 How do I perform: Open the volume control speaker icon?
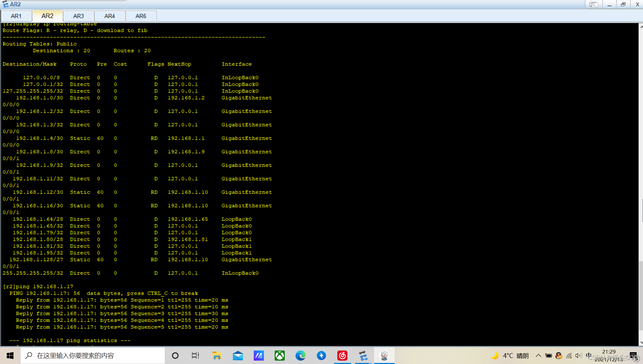[579, 356]
